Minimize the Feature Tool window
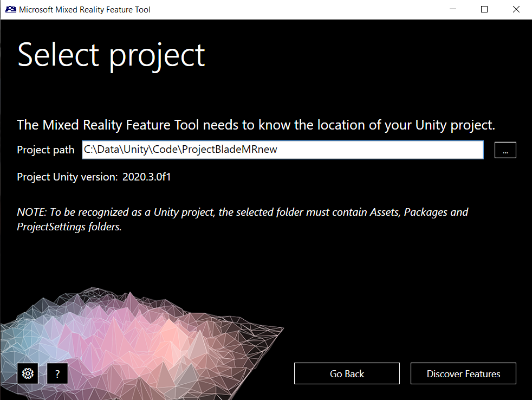The width and height of the screenshot is (532, 400). tap(452, 9)
